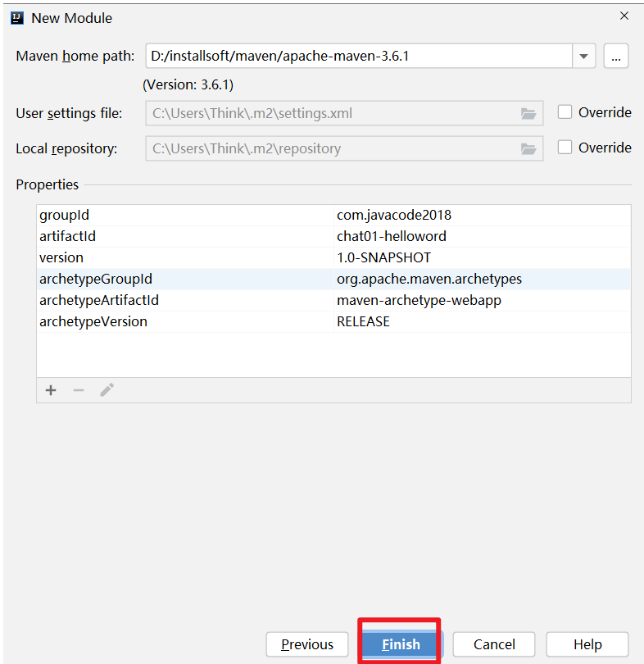Browse Maven home path with ellipsis button
The height and width of the screenshot is (664, 644).
click(x=615, y=57)
